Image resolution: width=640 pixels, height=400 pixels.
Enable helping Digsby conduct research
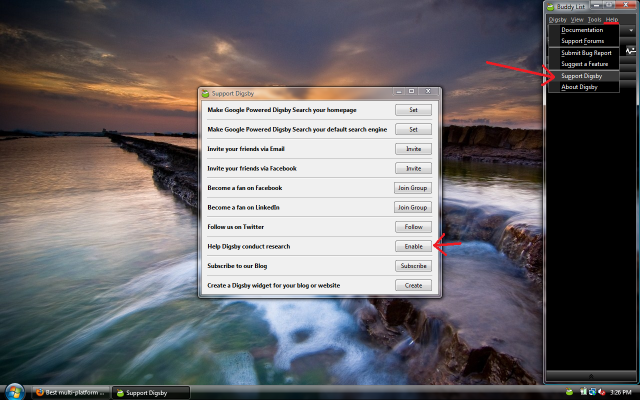[x=413, y=247]
